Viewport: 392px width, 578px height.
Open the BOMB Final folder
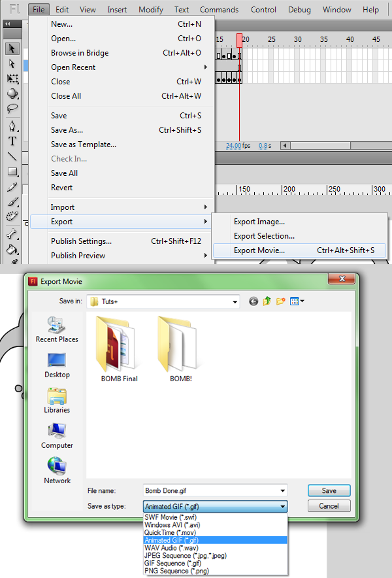point(119,349)
